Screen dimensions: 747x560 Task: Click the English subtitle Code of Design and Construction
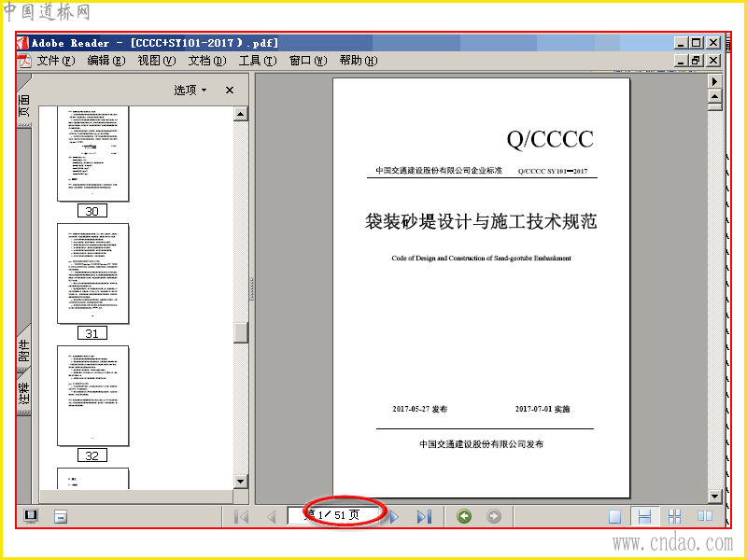coord(481,259)
